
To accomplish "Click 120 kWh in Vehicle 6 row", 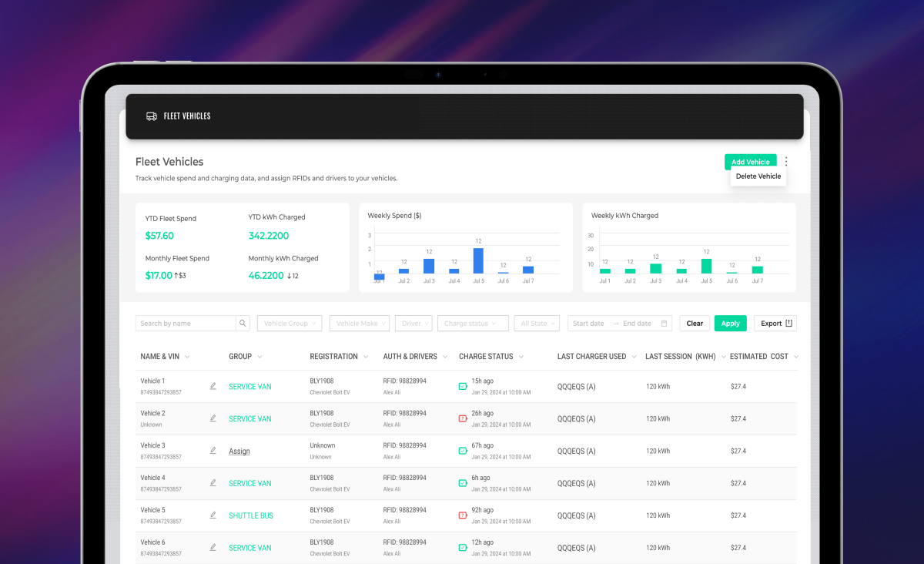I will click(658, 548).
